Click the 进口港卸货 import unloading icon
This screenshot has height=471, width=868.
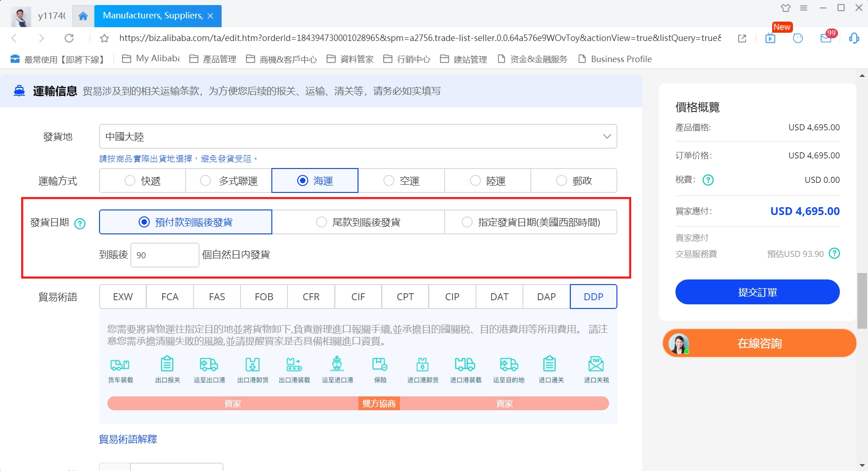pyautogui.click(x=422, y=365)
